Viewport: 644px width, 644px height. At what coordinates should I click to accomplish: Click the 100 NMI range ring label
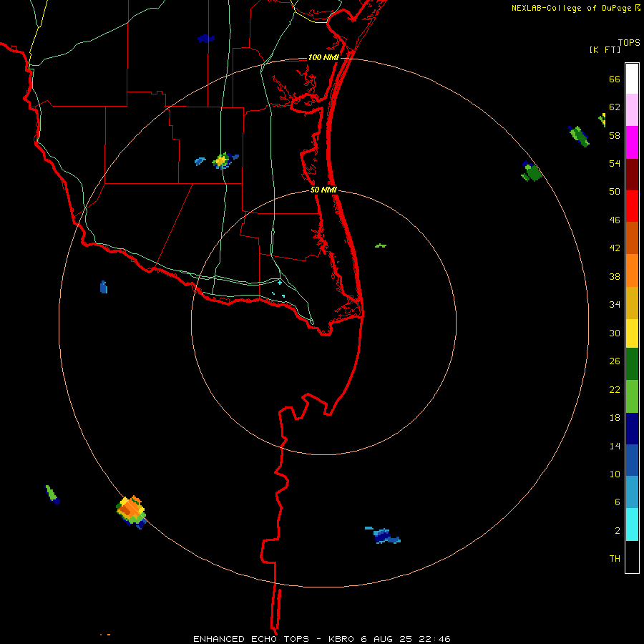point(323,57)
